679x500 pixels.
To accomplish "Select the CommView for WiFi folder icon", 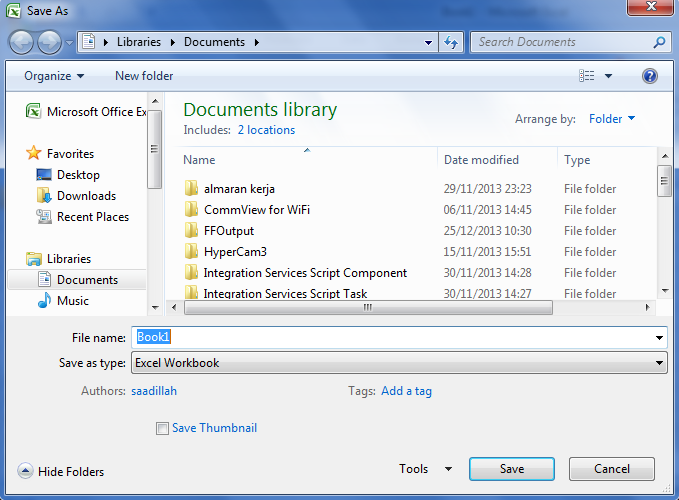I will click(191, 210).
